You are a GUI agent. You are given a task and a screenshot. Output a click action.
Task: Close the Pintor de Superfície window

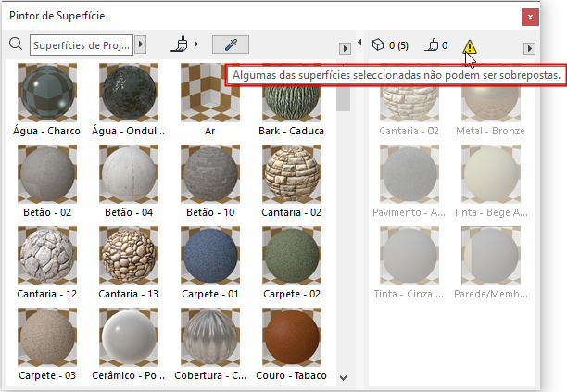[529, 17]
